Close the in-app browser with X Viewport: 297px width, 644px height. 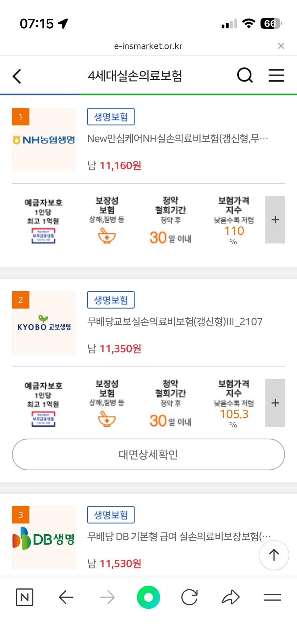click(x=281, y=46)
